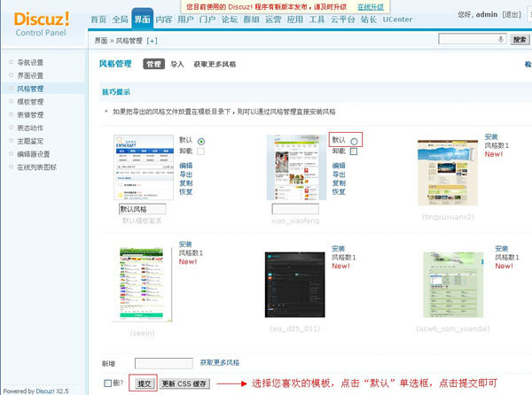The height and width of the screenshot is (395, 532).
Task: Click the 新增 new style input field
Action: [x=164, y=362]
